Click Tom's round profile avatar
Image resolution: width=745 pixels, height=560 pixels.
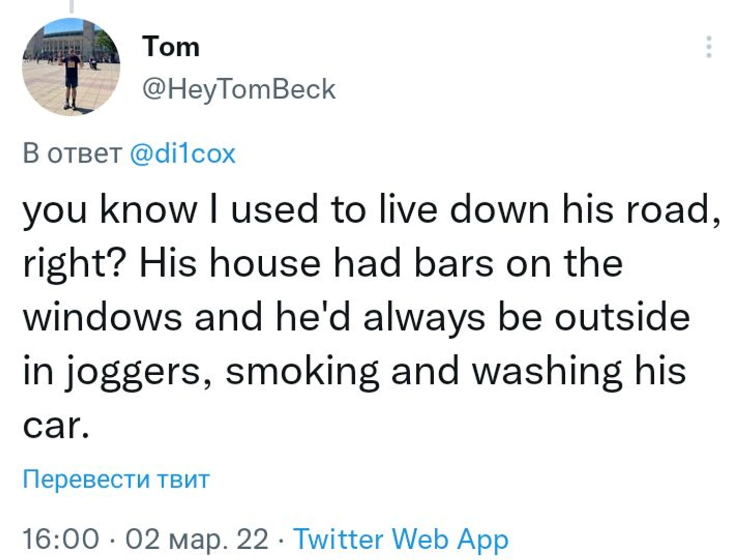click(71, 67)
